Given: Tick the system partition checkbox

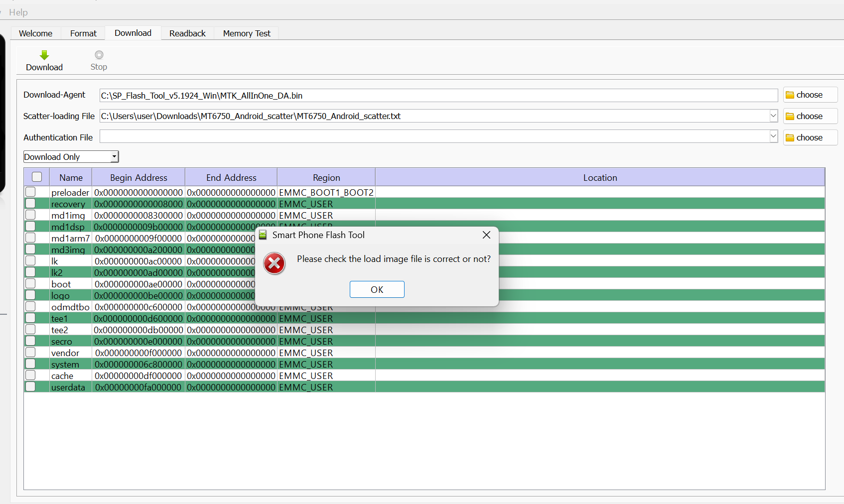Looking at the screenshot, I should 30,364.
